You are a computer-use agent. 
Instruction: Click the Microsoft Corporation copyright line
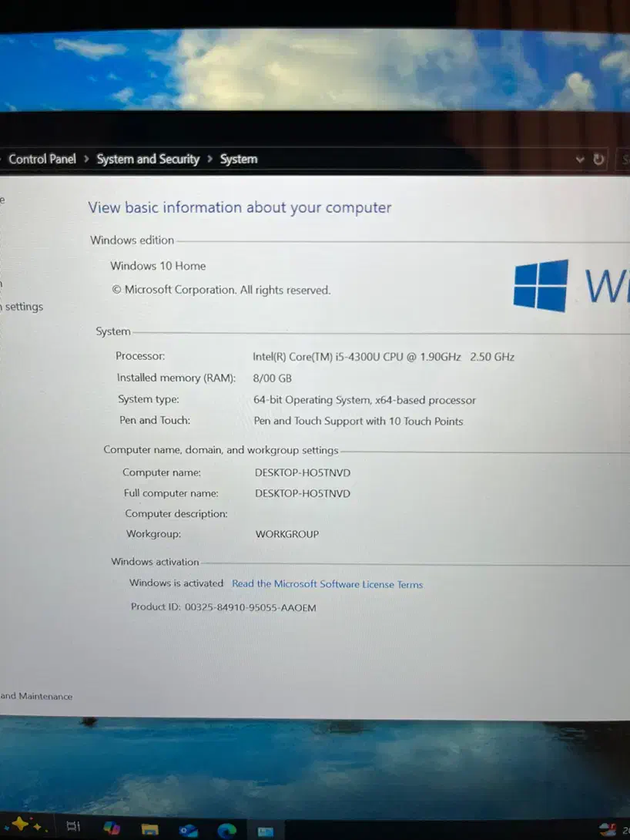tap(221, 290)
